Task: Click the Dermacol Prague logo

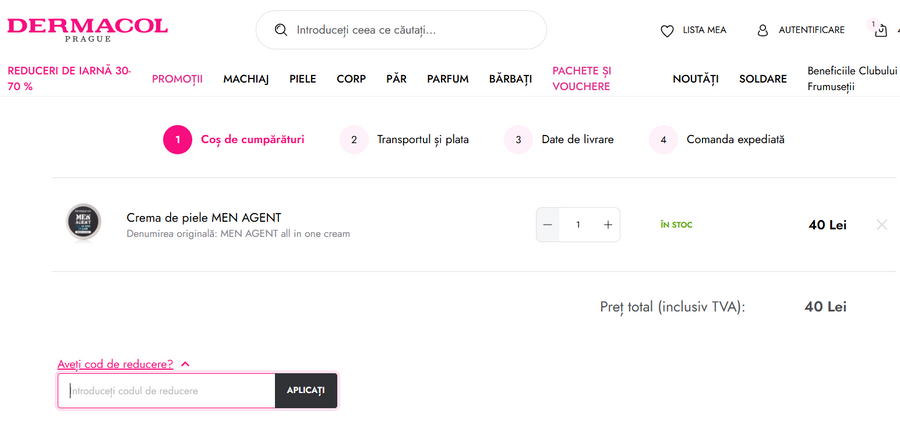Action: click(x=88, y=29)
